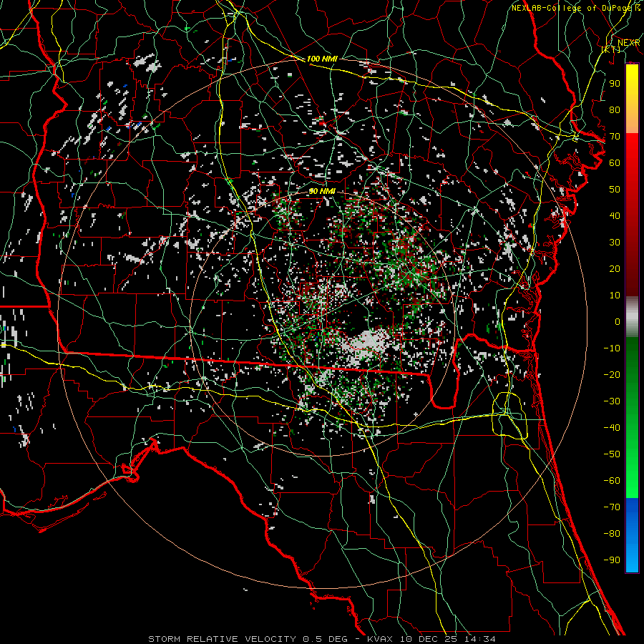Select the 70 scale label
This screenshot has width=644, height=644.
point(615,137)
